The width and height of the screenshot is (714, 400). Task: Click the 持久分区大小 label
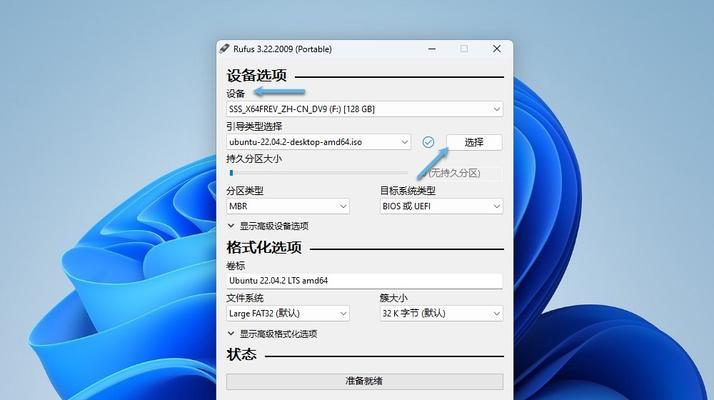(x=254, y=159)
